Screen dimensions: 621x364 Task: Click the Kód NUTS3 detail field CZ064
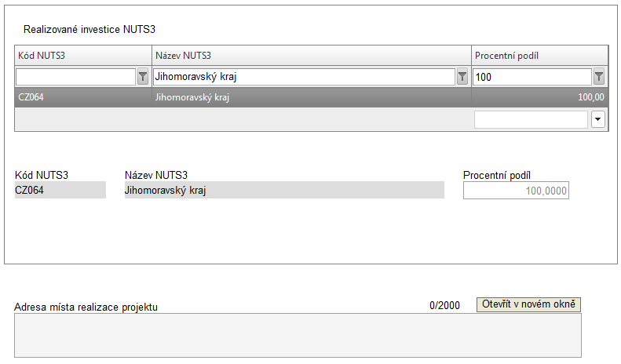tap(60, 190)
